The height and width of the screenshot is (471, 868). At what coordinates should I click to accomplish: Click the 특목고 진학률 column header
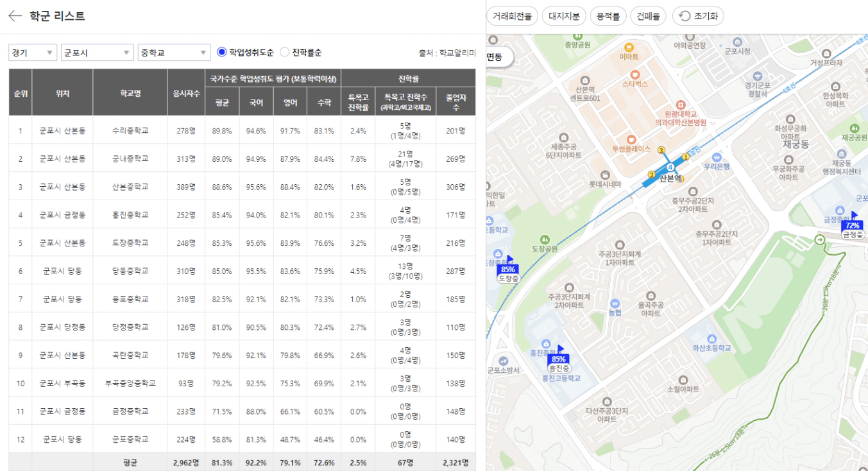coord(358,102)
